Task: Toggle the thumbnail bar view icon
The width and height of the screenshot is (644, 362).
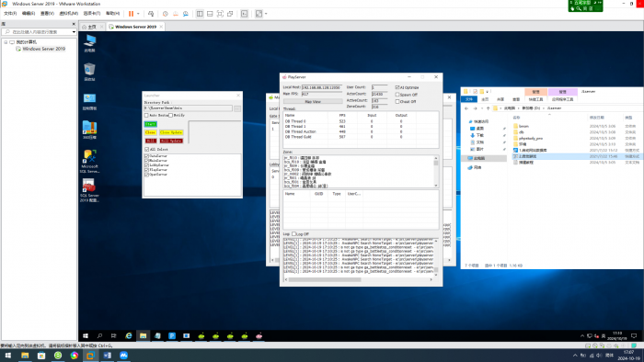Action: click(x=210, y=14)
